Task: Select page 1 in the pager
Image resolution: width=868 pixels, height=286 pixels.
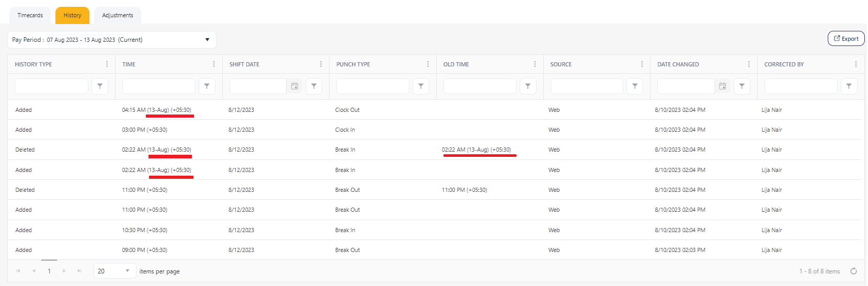Action: (49, 271)
